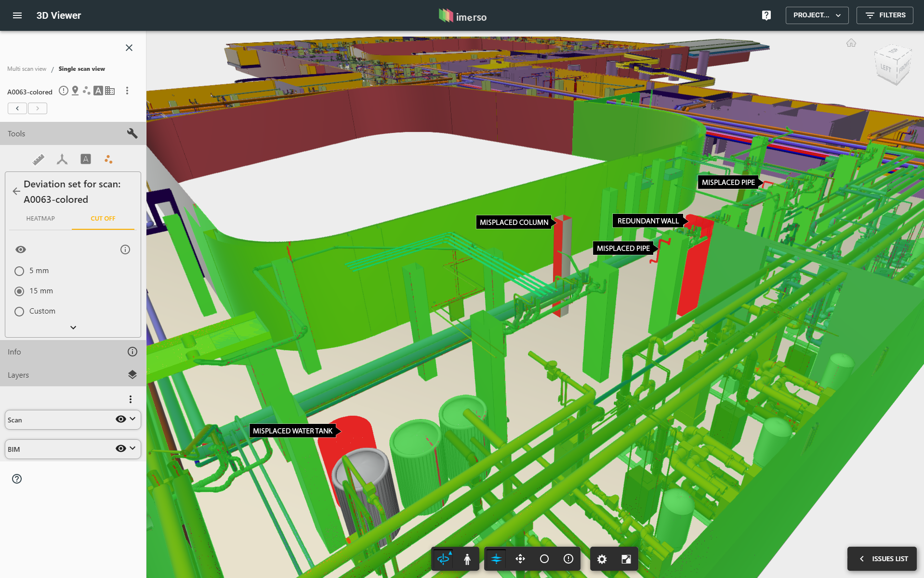The height and width of the screenshot is (578, 924).
Task: Click the REDUNDANT WALL label
Action: point(648,221)
